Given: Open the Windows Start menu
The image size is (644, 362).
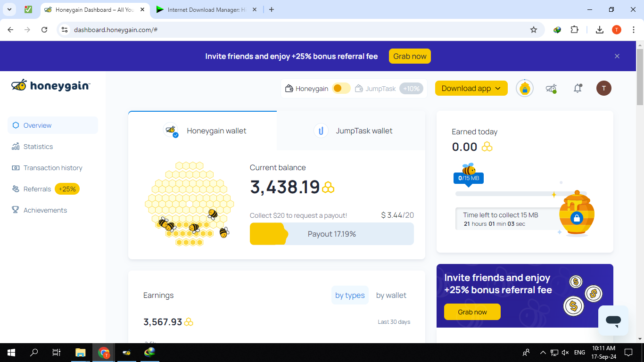Looking at the screenshot, I should click(x=11, y=353).
